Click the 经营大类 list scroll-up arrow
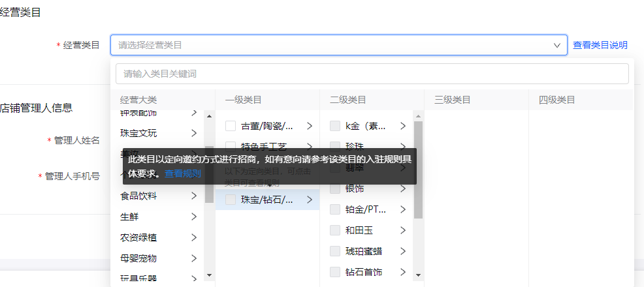 click(x=209, y=116)
